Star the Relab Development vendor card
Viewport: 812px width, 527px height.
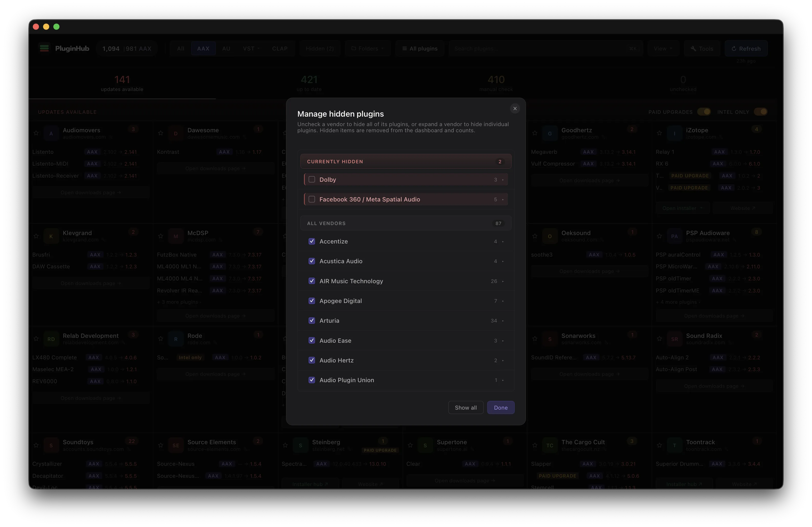[36, 339]
